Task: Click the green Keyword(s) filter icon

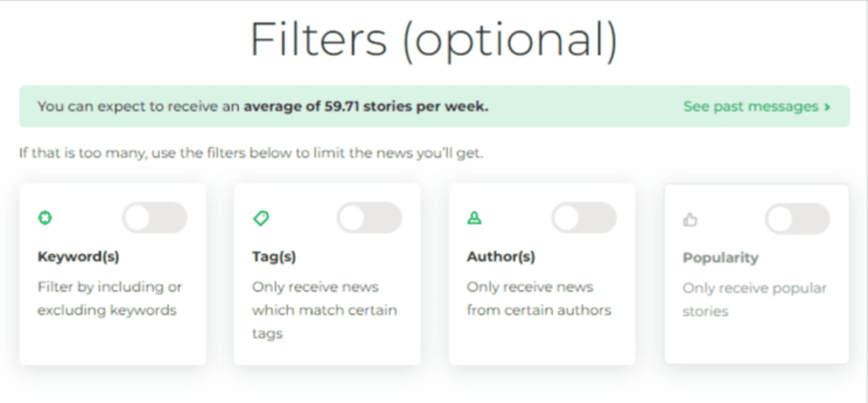Action: click(45, 218)
